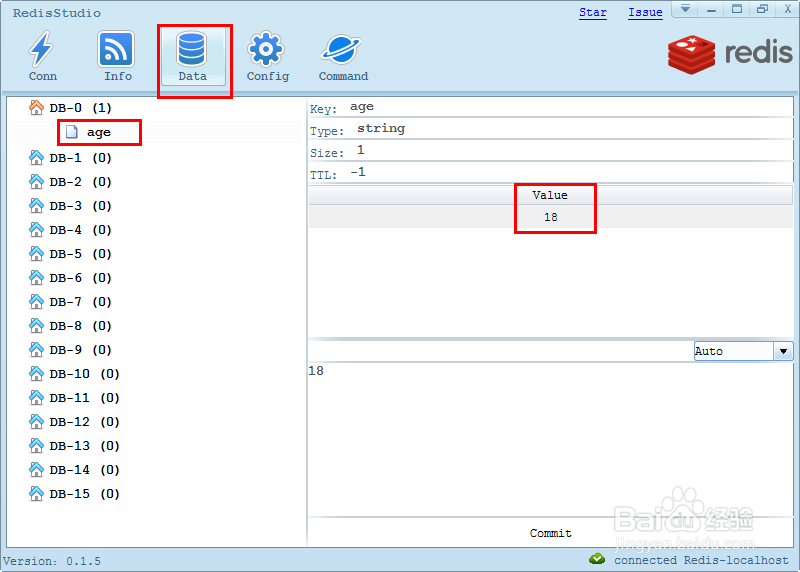Click the DB-2 house icon
The image size is (800, 572).
pyautogui.click(x=36, y=182)
